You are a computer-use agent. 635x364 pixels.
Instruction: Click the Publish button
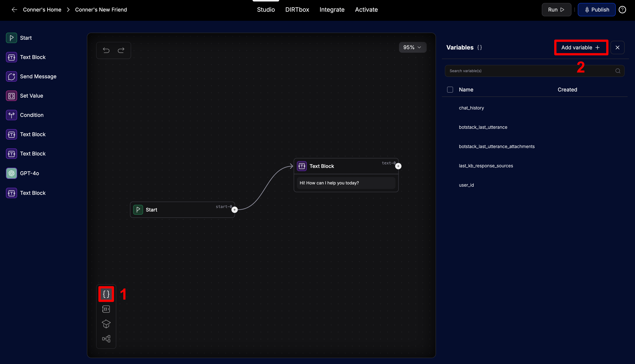[596, 10]
